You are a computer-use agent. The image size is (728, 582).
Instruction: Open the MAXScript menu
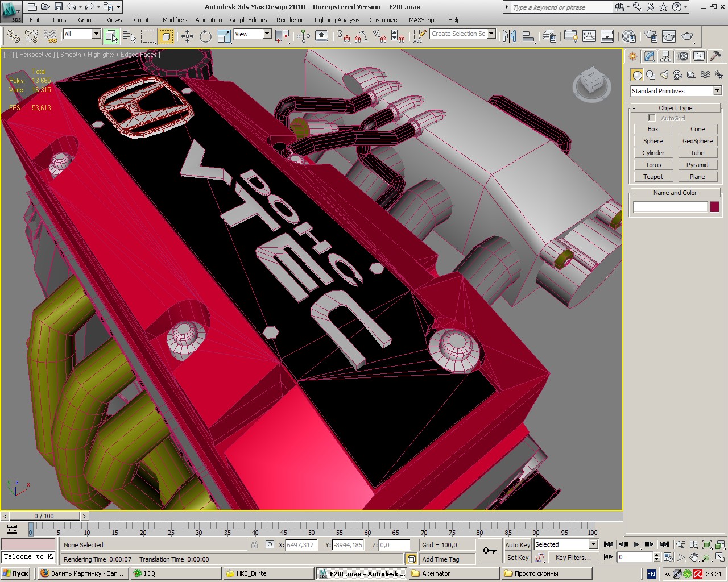click(x=423, y=20)
